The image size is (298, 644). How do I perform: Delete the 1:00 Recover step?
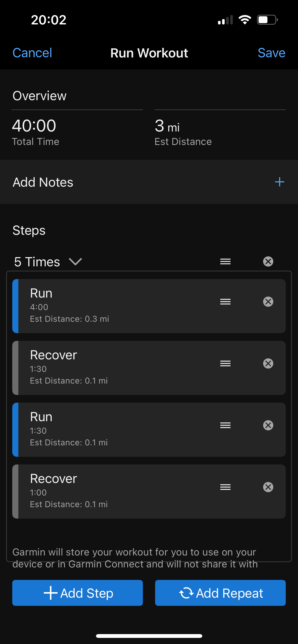268,487
